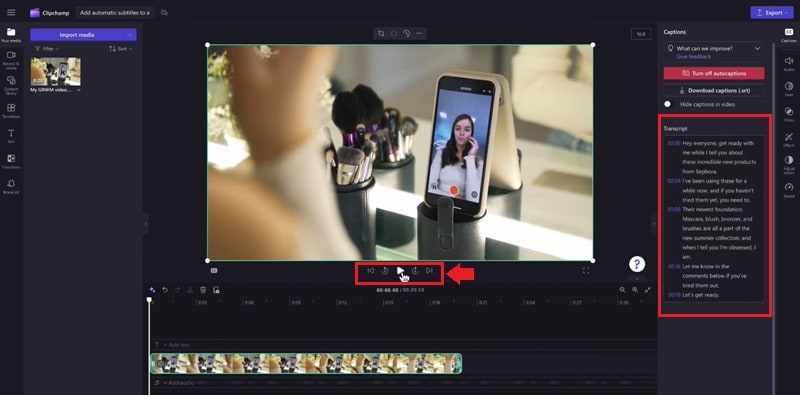The width and height of the screenshot is (800, 395).
Task: Expand the Import media dropdown arrow
Action: [131, 35]
